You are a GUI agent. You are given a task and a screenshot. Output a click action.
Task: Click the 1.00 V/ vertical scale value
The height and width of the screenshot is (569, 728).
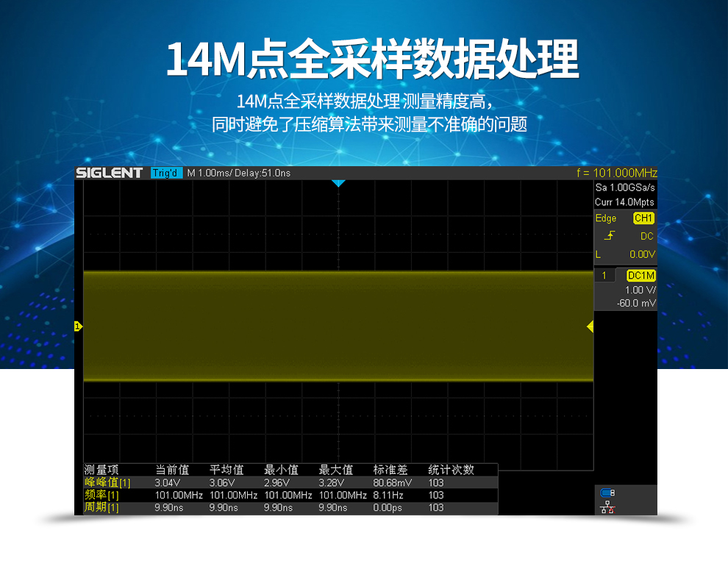pyautogui.click(x=639, y=290)
